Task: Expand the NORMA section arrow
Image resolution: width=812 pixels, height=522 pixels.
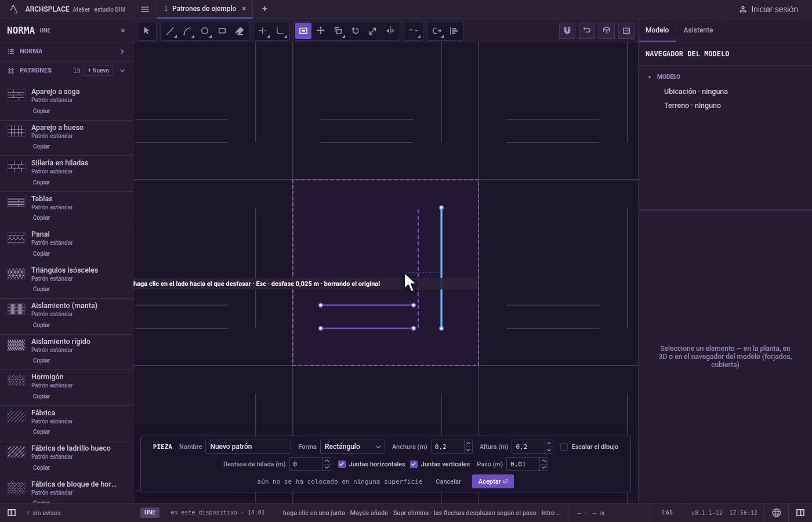Action: pyautogui.click(x=122, y=52)
